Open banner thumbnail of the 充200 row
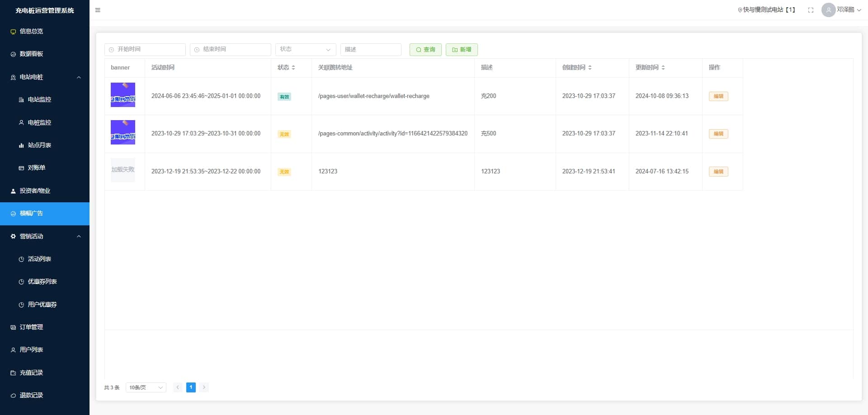 pos(123,95)
